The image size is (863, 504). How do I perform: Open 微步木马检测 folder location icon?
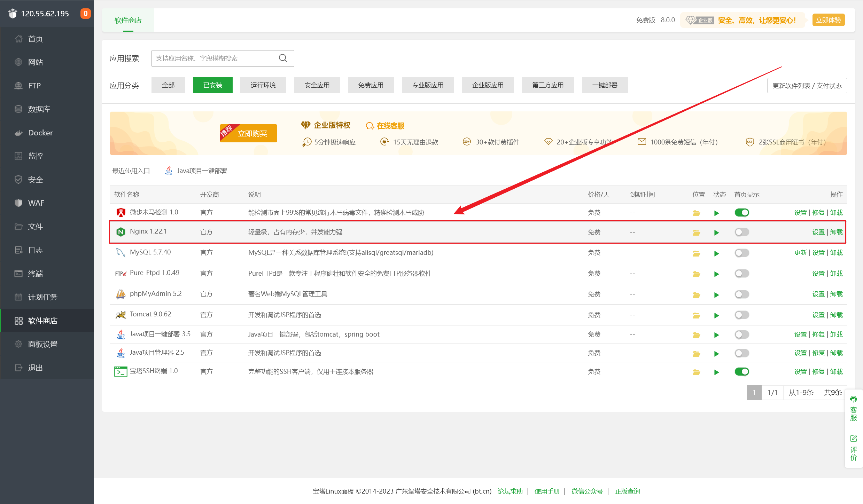point(696,213)
